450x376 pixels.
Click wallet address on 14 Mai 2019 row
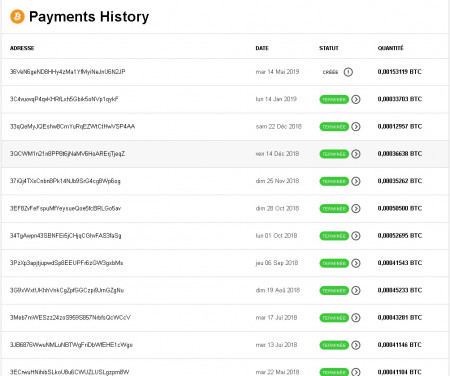pos(68,72)
